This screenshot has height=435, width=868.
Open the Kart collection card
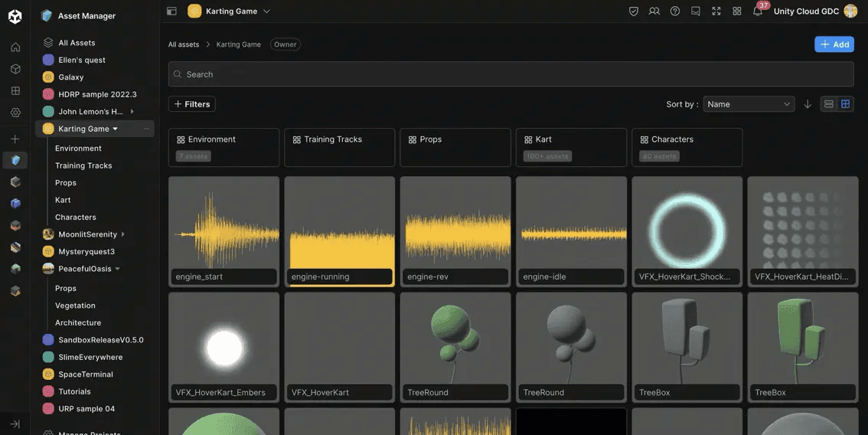pyautogui.click(x=571, y=147)
